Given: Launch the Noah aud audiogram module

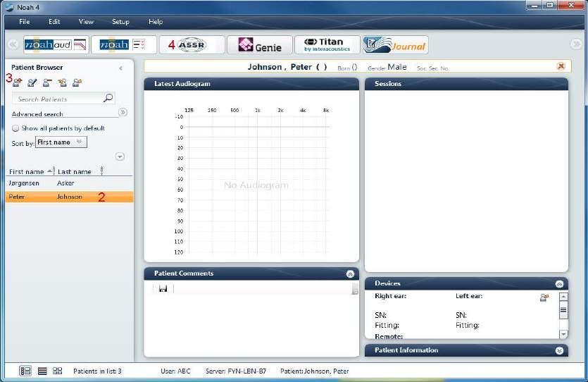Looking at the screenshot, I should point(56,44).
